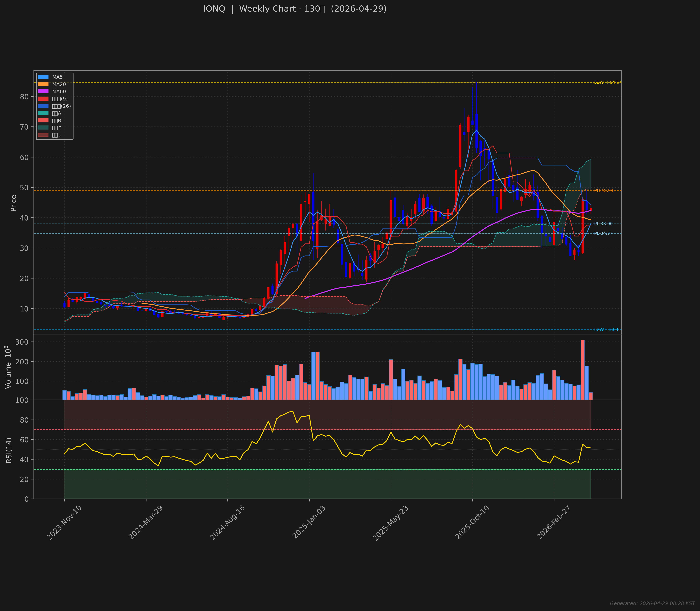This screenshot has height=611, width=700.
Task: Click the MA5 blue legend swatch
Action: [x=43, y=77]
